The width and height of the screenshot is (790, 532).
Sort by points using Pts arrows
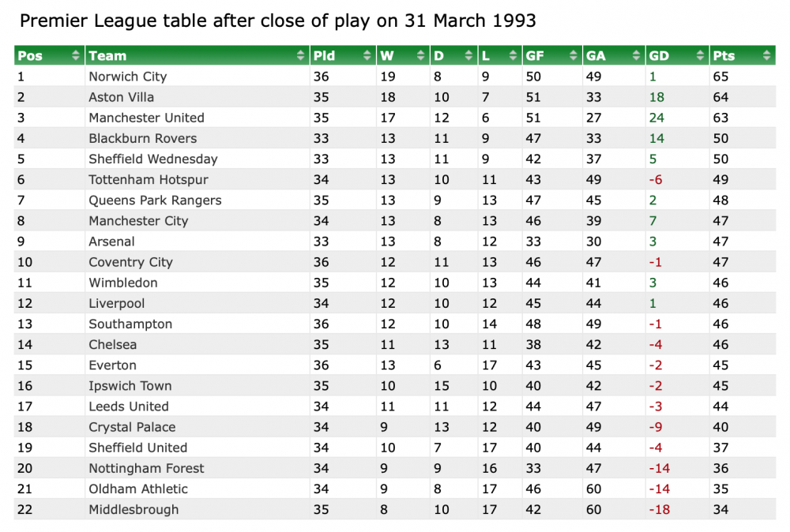click(766, 55)
